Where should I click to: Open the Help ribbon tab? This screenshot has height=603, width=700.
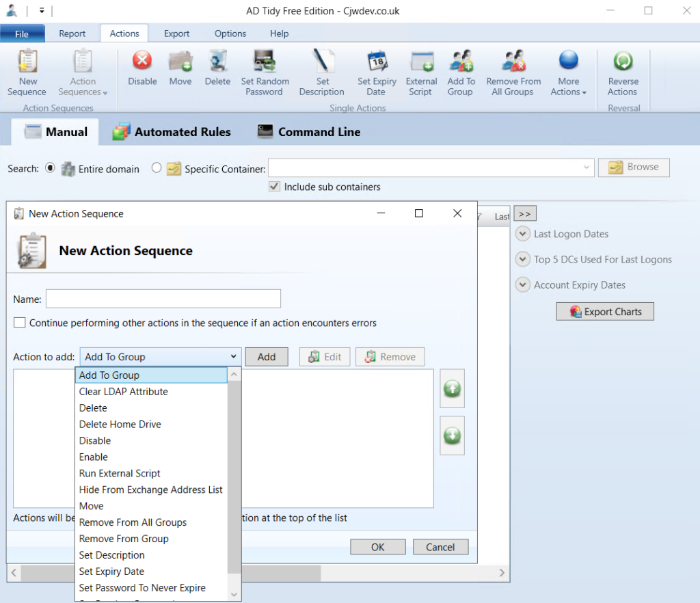point(279,33)
